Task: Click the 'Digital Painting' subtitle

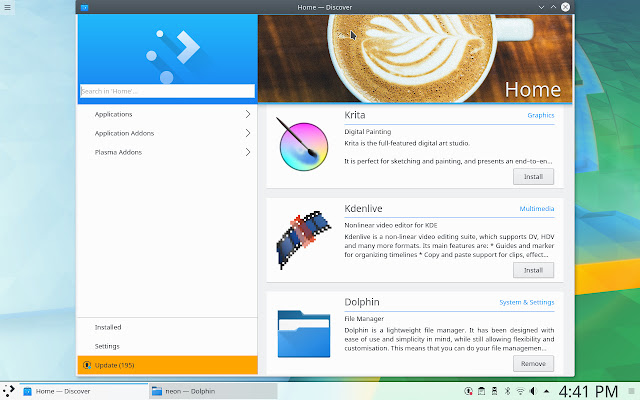Action: (368, 132)
